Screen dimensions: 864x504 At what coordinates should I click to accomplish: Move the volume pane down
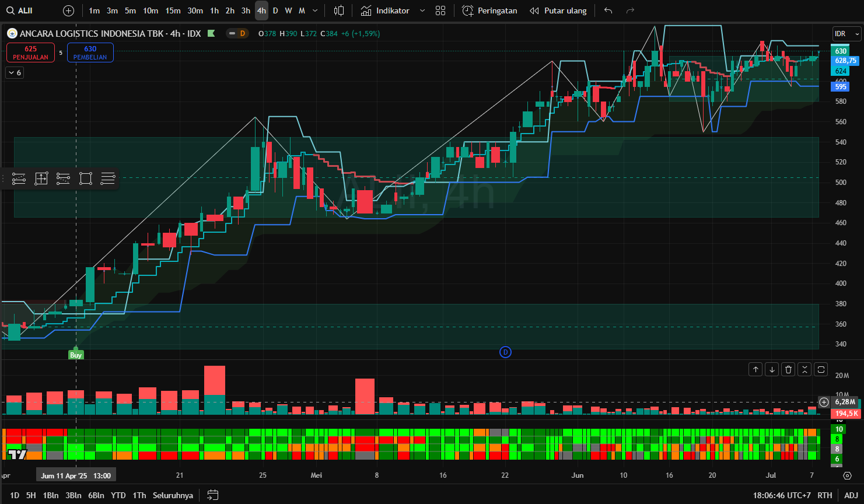pyautogui.click(x=772, y=369)
